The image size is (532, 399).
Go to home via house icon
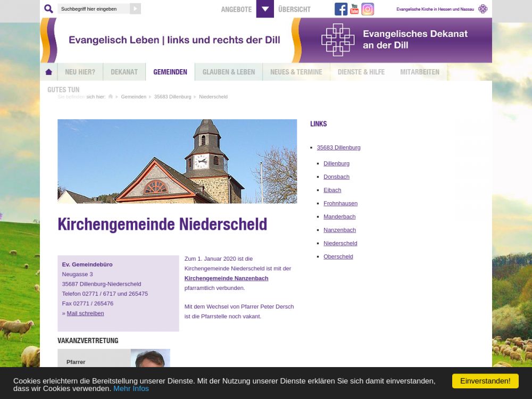[49, 72]
